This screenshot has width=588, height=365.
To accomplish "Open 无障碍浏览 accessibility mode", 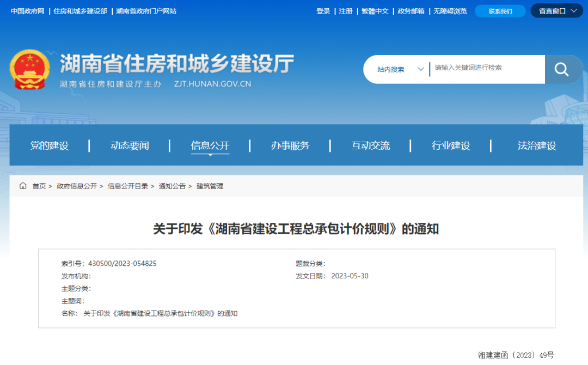I will pyautogui.click(x=450, y=11).
